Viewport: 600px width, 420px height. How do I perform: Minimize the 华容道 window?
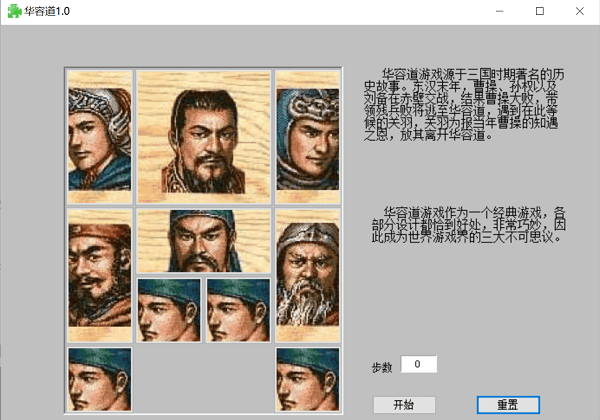tap(499, 11)
